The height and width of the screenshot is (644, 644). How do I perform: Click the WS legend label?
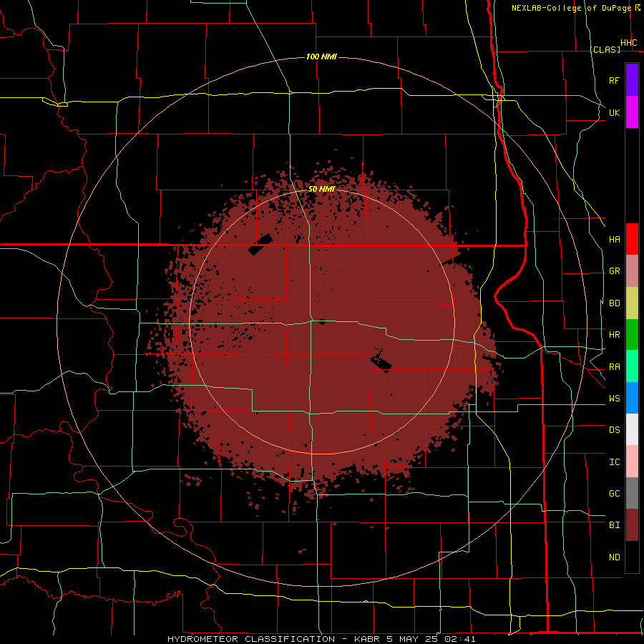coord(614,399)
